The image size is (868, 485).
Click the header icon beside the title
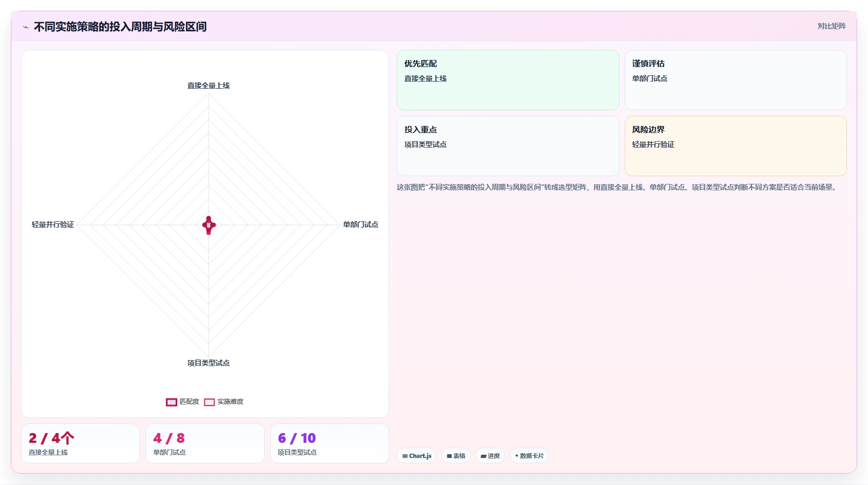(25, 27)
